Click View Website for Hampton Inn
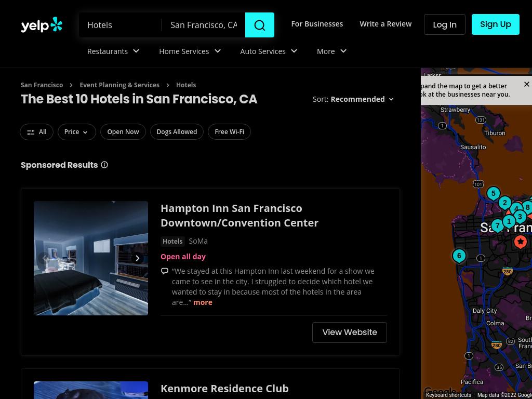Image resolution: width=532 pixels, height=399 pixels. (x=350, y=332)
